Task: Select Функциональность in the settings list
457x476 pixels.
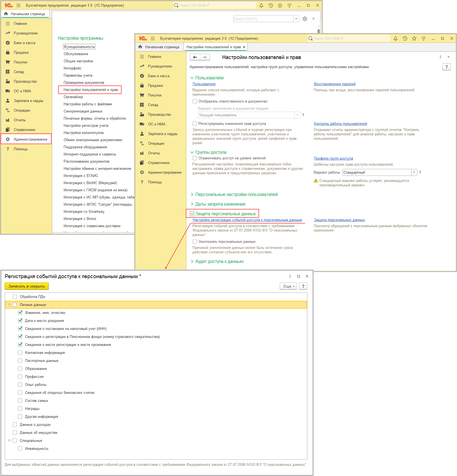Action: coord(79,47)
